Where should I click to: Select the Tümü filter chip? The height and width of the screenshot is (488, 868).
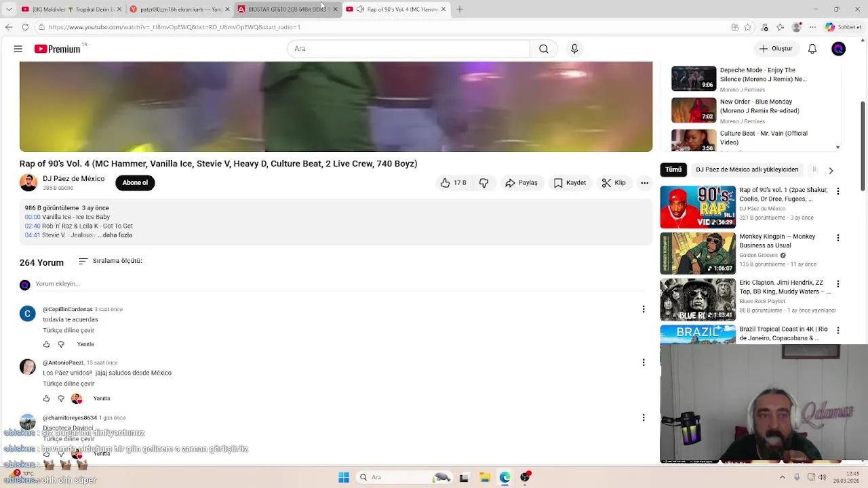(673, 169)
